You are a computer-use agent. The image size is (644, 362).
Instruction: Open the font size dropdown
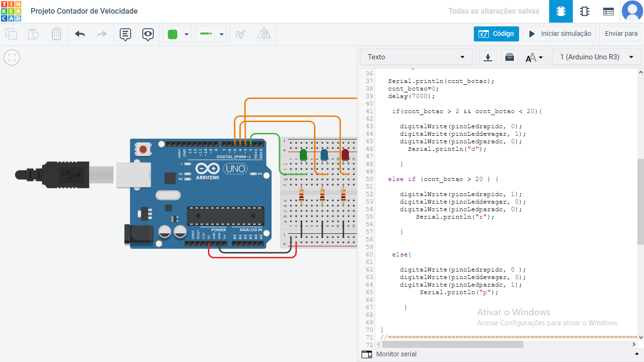(534, 58)
